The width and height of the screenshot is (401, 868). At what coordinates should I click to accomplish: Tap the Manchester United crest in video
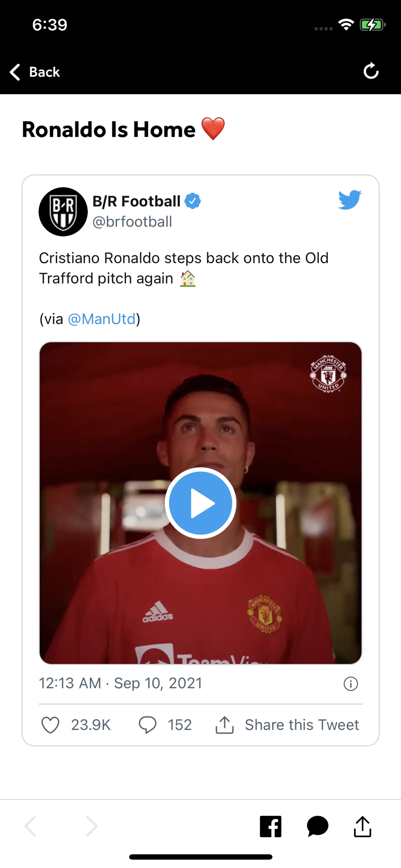pyautogui.click(x=328, y=373)
